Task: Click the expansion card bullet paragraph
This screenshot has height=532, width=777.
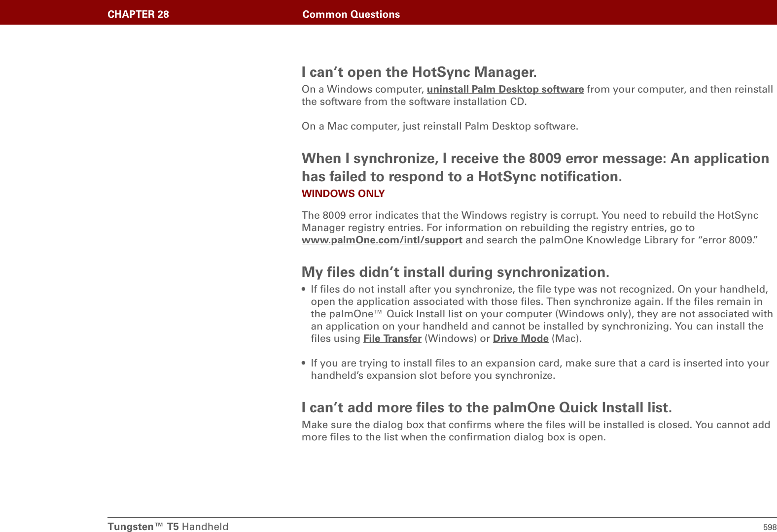Action: point(535,369)
